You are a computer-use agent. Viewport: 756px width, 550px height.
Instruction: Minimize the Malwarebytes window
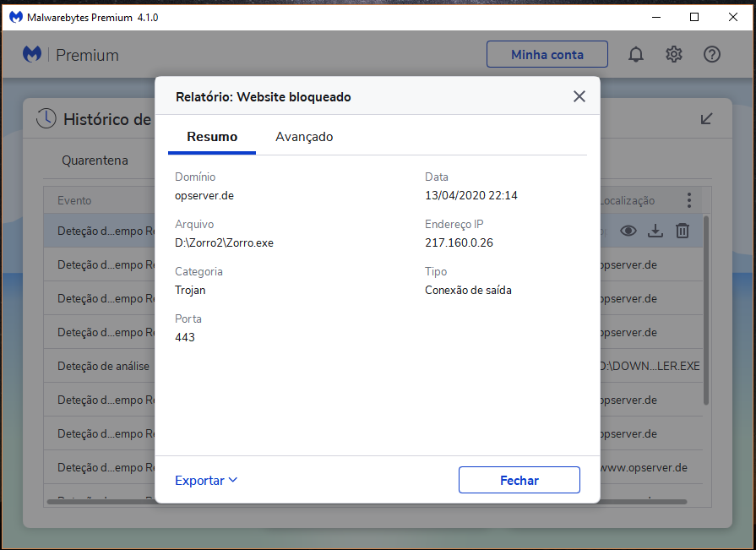pos(656,18)
